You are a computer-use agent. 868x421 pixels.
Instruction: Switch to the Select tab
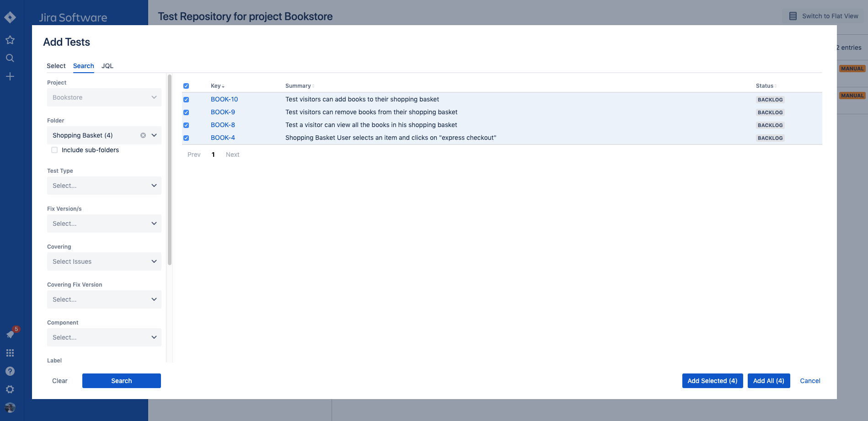pyautogui.click(x=56, y=66)
